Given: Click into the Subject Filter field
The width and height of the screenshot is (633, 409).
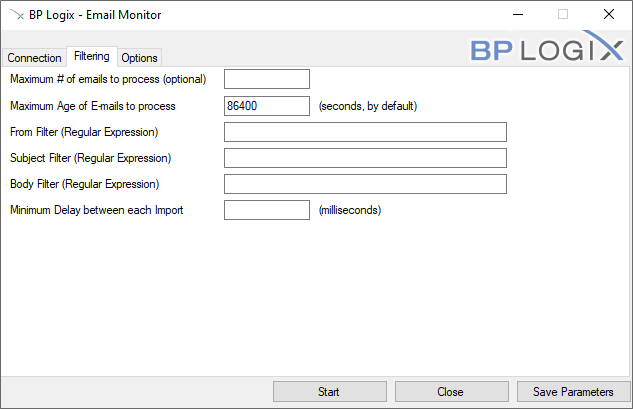Looking at the screenshot, I should (365, 158).
